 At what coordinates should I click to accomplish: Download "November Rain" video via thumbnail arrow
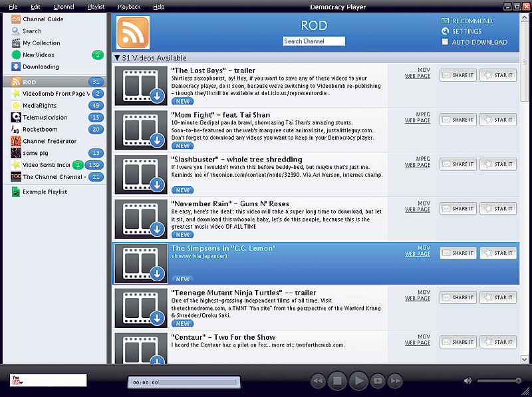157,229
